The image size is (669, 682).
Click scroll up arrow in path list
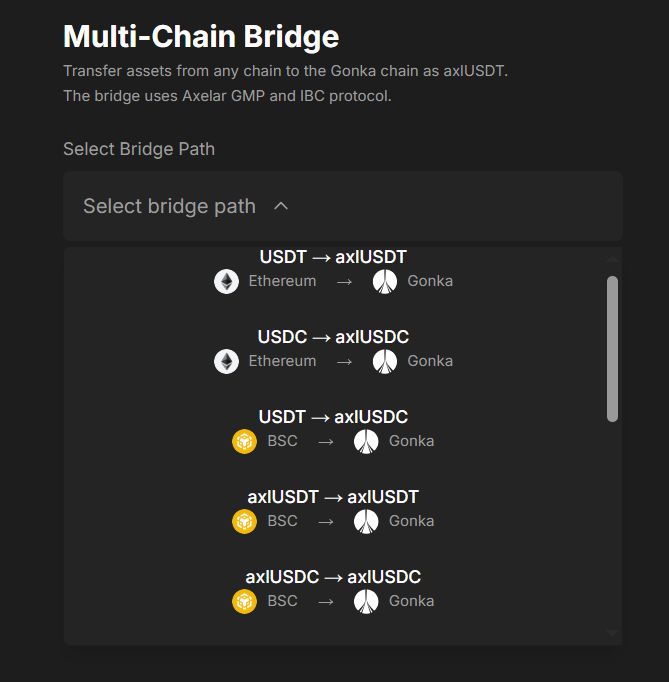pyautogui.click(x=612, y=259)
